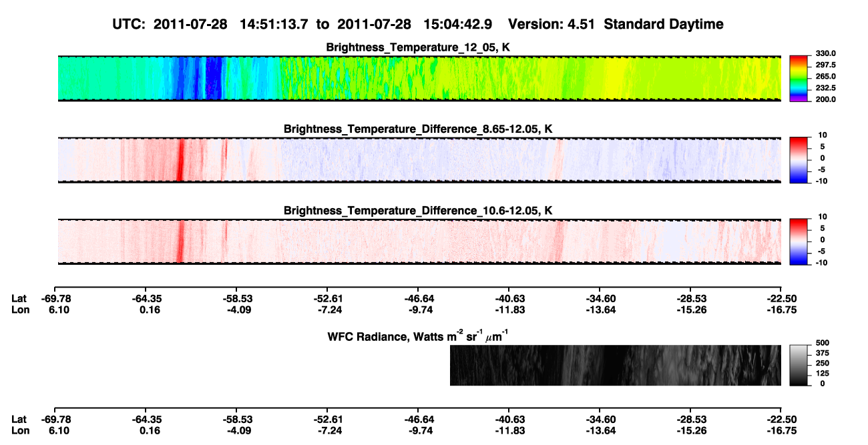
Task: Click latitude -64.35 on the axis above WFC Radiance
Action: [146, 299]
